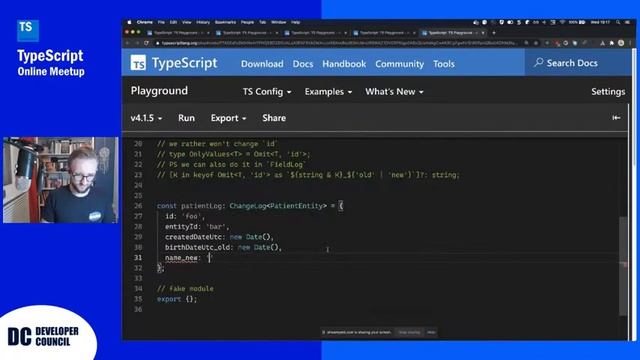Click the browser reload icon

[146, 43]
